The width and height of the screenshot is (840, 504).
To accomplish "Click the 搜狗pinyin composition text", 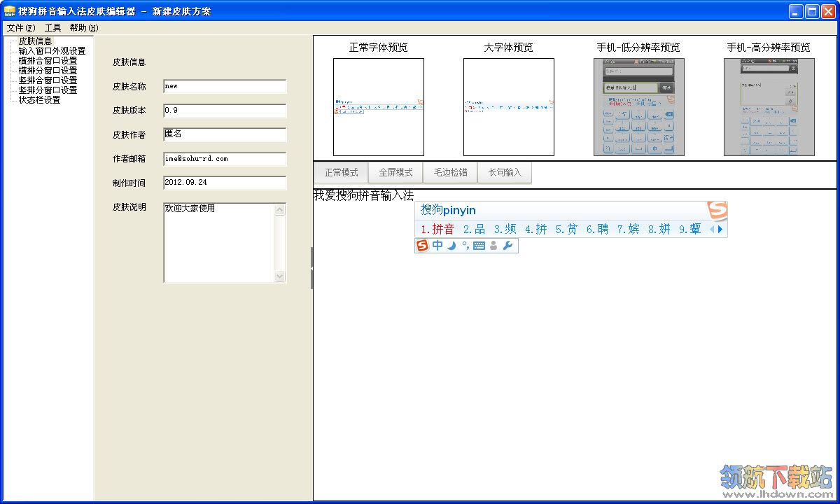I will click(x=448, y=210).
